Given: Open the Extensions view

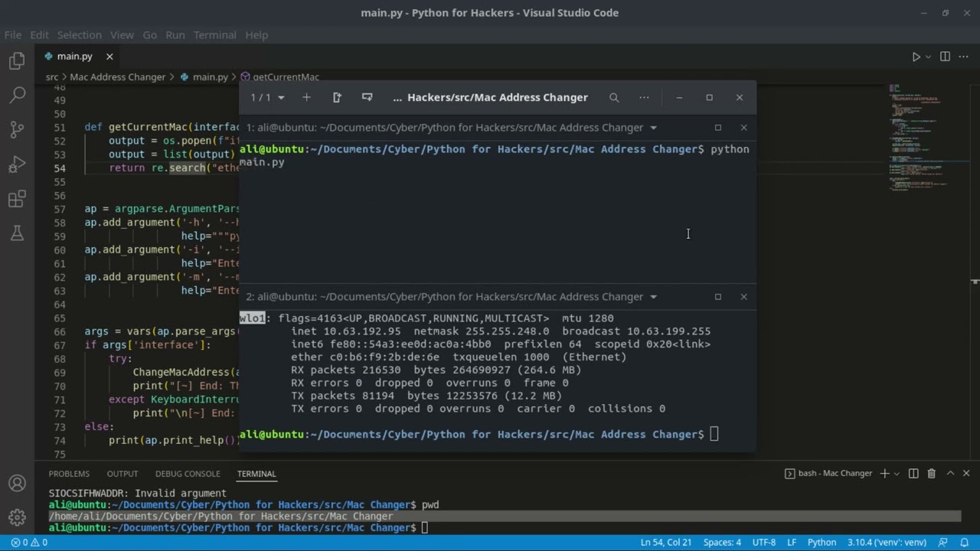Looking at the screenshot, I should coord(17,200).
